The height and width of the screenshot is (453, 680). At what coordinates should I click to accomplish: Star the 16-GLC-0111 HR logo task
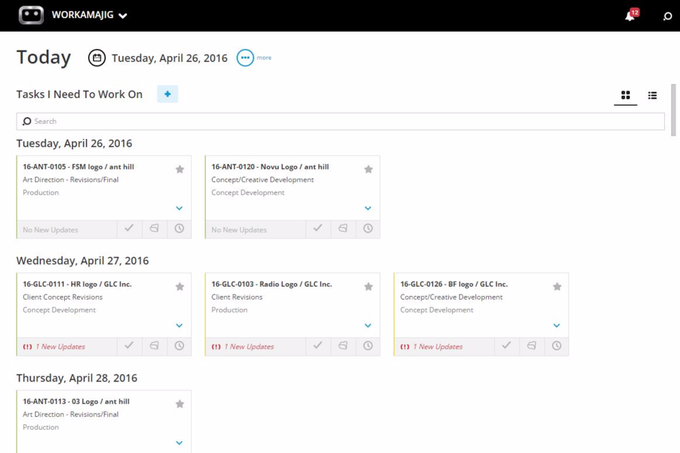[x=180, y=287]
